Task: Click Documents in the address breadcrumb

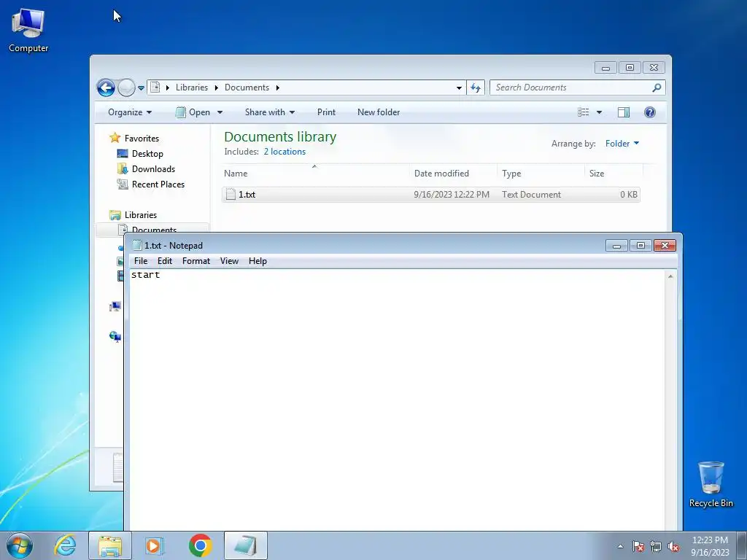Action: [x=247, y=87]
